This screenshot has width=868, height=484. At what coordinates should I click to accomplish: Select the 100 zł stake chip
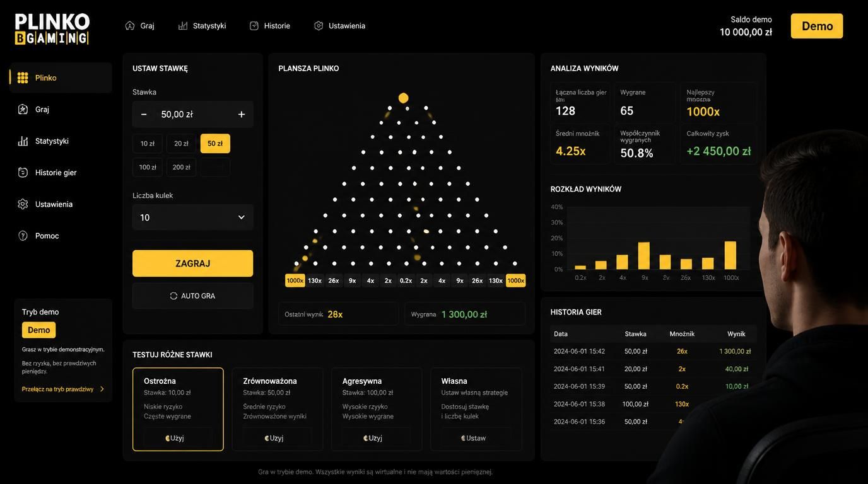coord(148,167)
